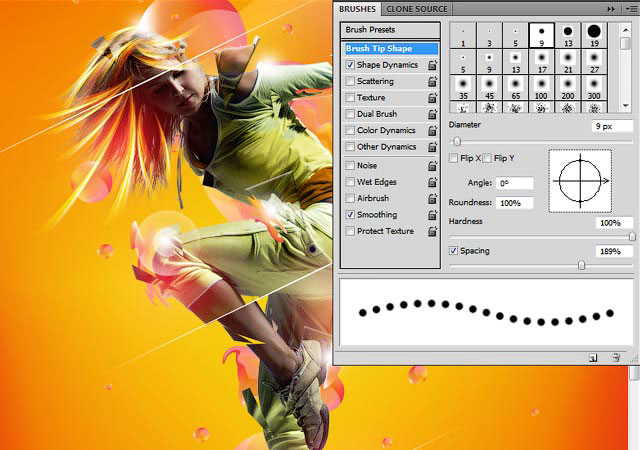Uncheck the Shape Dynamics checkbox
The image size is (640, 450).
click(350, 65)
